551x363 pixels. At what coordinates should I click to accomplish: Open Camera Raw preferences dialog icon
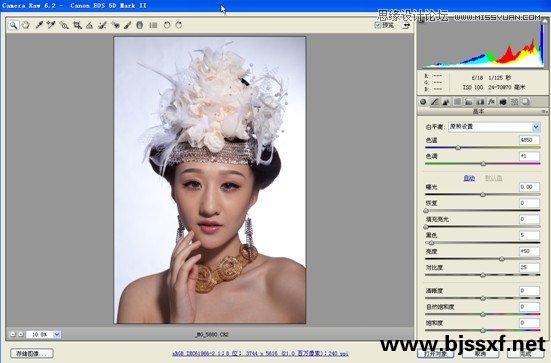click(x=153, y=25)
